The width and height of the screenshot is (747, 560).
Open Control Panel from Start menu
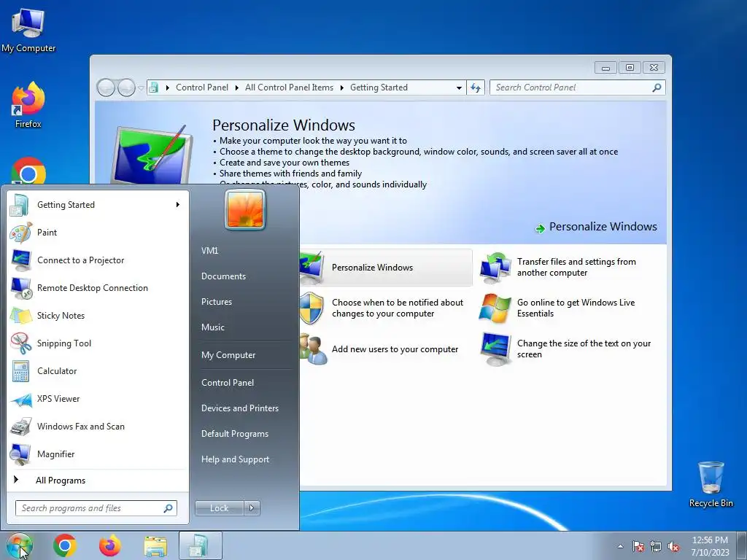(x=228, y=383)
